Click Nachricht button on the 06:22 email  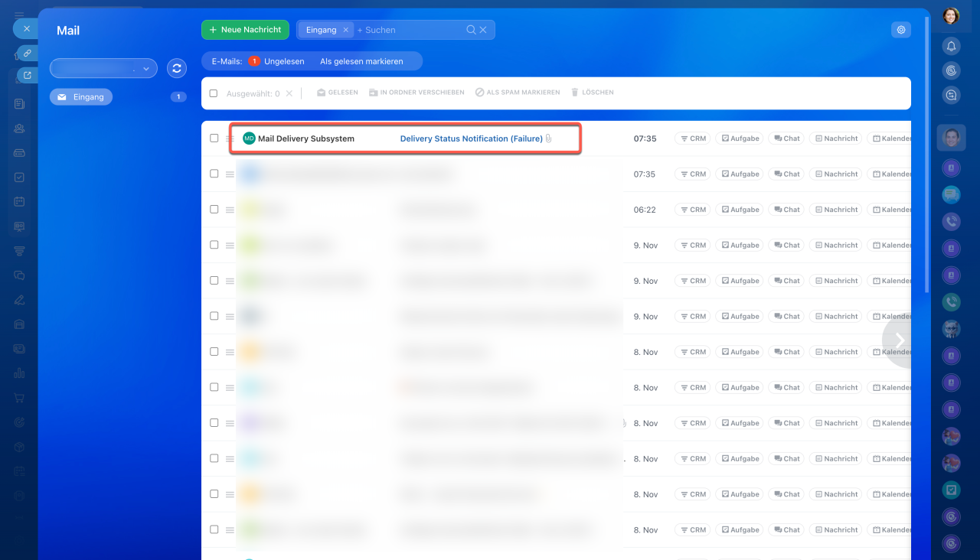[x=835, y=210]
